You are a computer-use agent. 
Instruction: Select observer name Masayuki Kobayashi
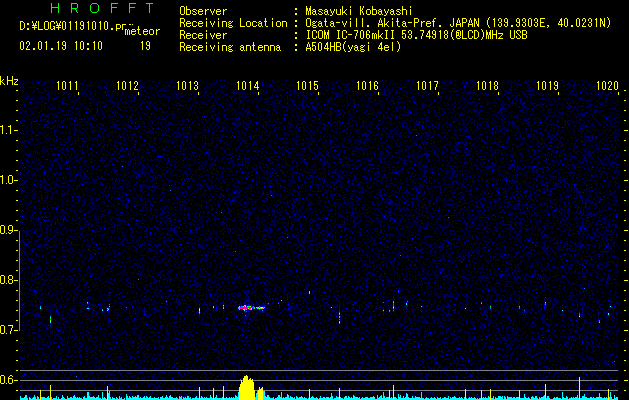coord(359,11)
